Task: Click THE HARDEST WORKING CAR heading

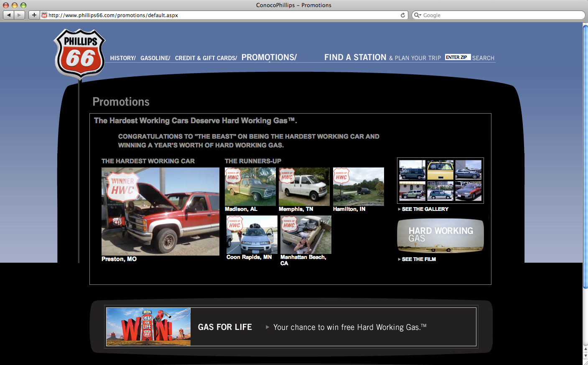Action: 148,161
